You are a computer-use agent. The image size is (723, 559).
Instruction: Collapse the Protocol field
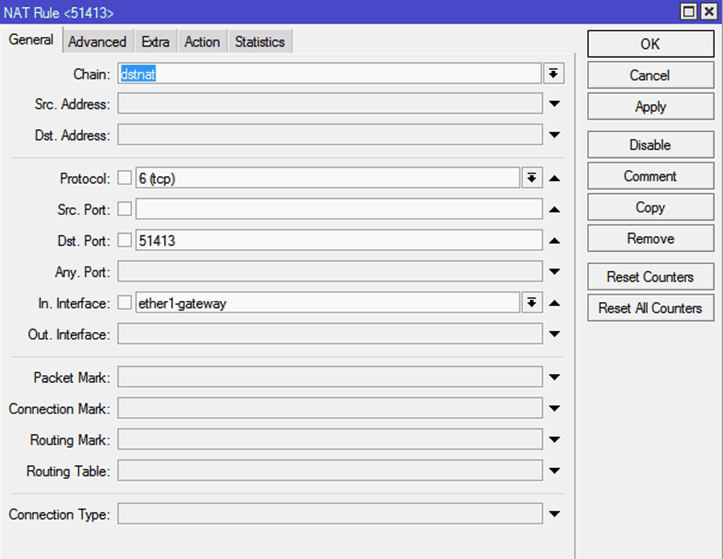tap(554, 178)
